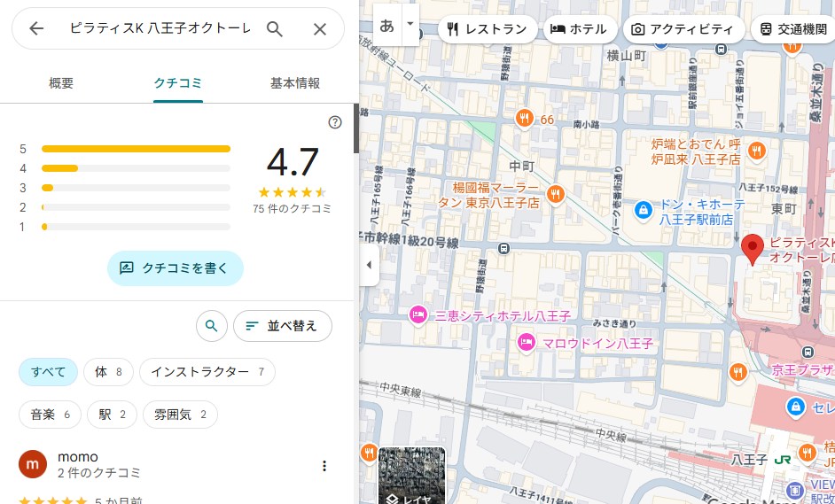
Task: Select the すべて review filter chip
Action: coord(48,372)
